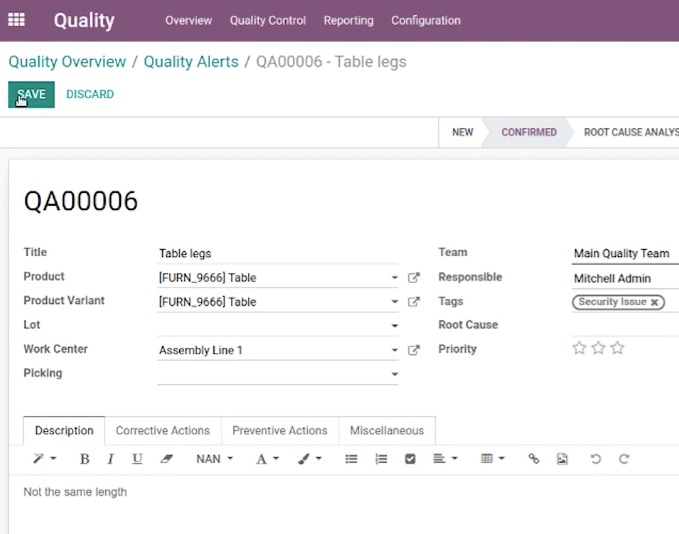Open the apps grid menu icon
The width and height of the screenshot is (679, 534).
16,20
